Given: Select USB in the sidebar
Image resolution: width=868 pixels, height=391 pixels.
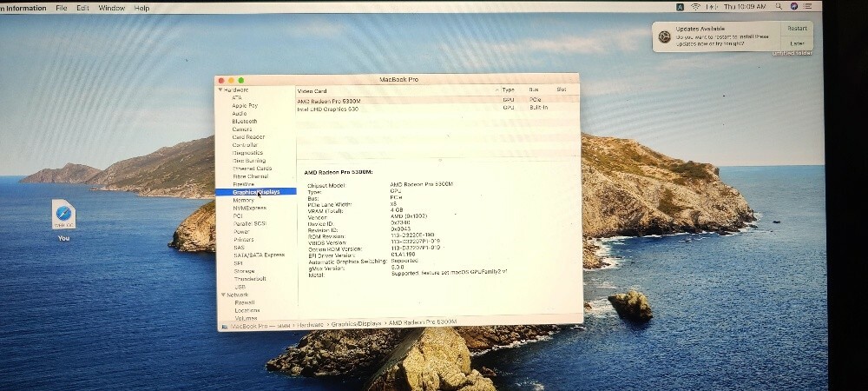Looking at the screenshot, I should [x=240, y=287].
